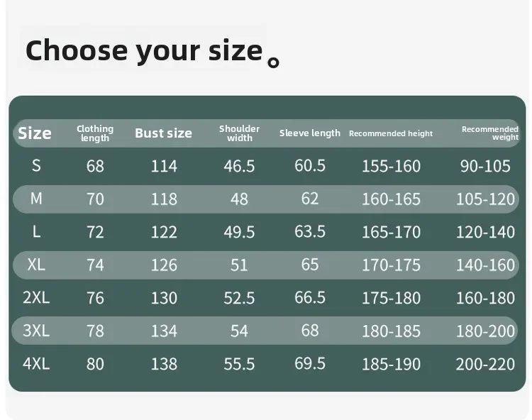This screenshot has height=420, width=532.
Task: Click the sleeve length value 66.5
Action: pyautogui.click(x=310, y=297)
